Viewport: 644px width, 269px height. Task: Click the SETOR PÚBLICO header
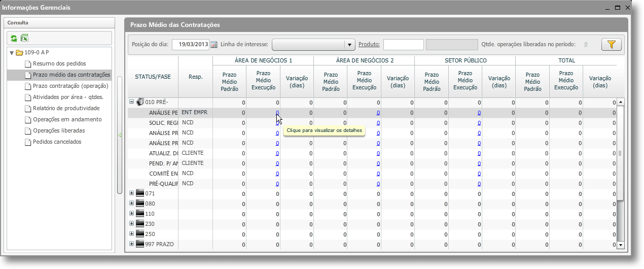click(x=465, y=60)
